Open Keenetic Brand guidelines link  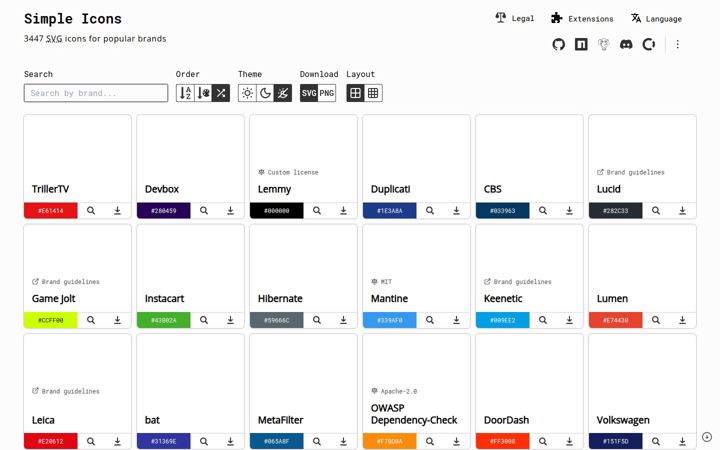[x=518, y=281]
